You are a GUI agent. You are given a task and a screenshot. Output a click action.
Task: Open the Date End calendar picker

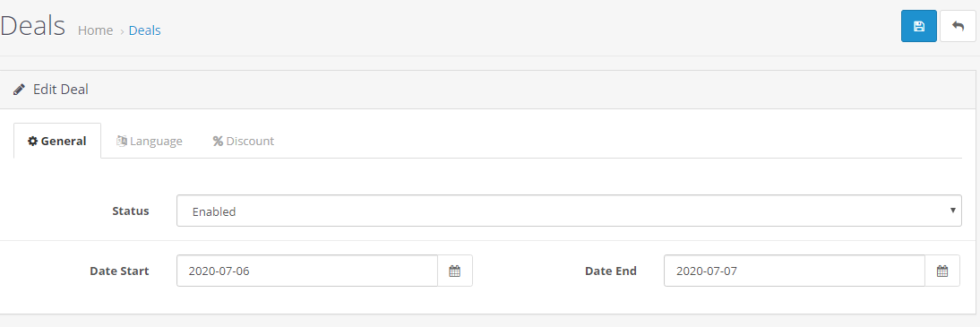[x=941, y=271]
